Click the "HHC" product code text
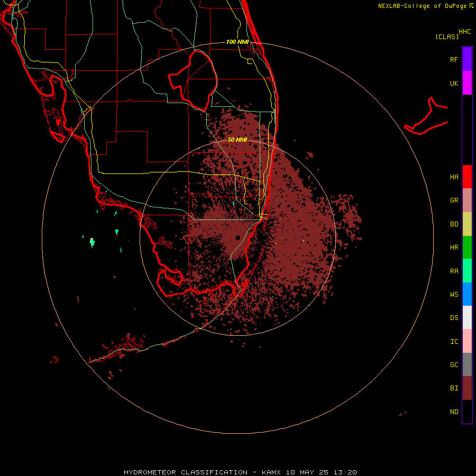476x476 pixels. click(x=464, y=32)
